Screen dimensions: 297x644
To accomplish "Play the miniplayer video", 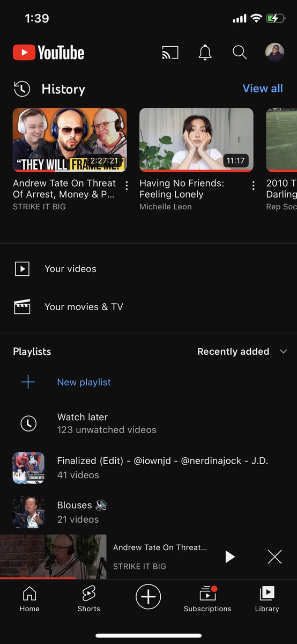I will click(230, 557).
